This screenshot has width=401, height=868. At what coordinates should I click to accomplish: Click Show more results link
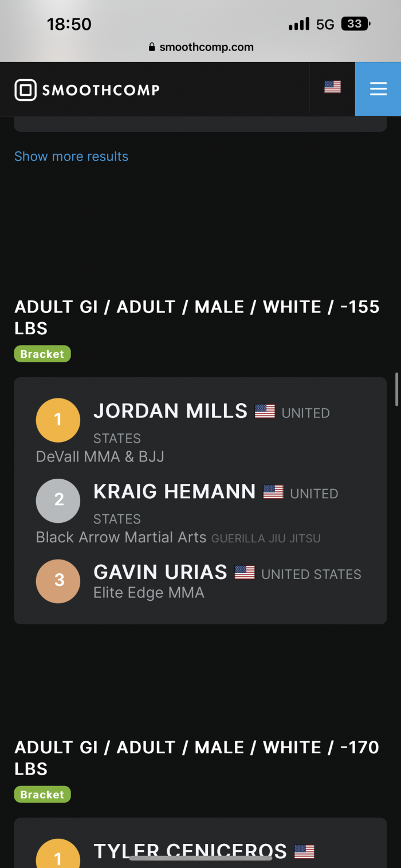click(71, 157)
